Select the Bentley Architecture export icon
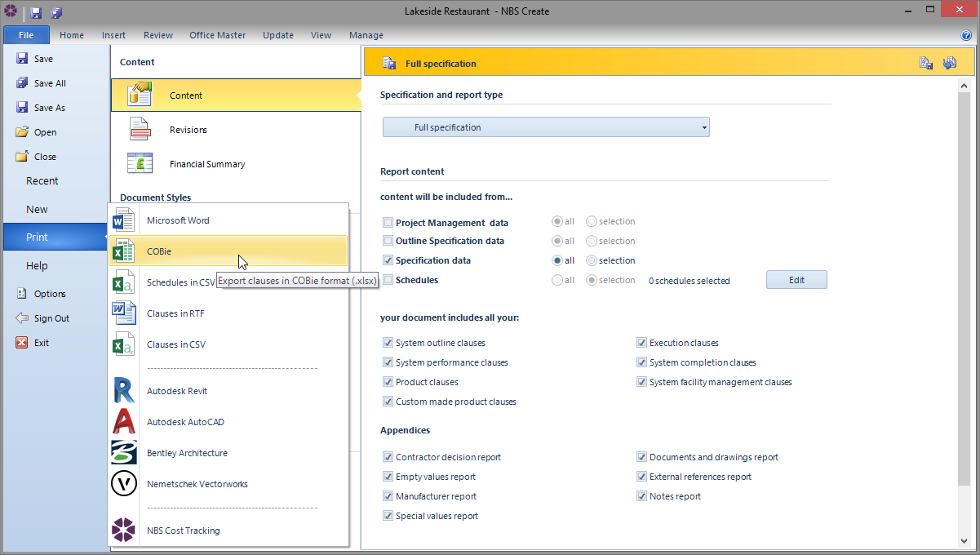The image size is (980, 555). 124,453
